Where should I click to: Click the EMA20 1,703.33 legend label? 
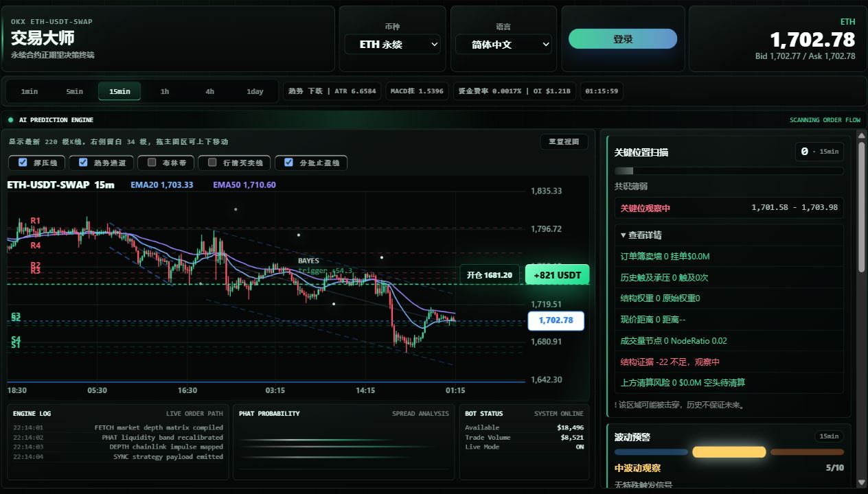tap(162, 185)
